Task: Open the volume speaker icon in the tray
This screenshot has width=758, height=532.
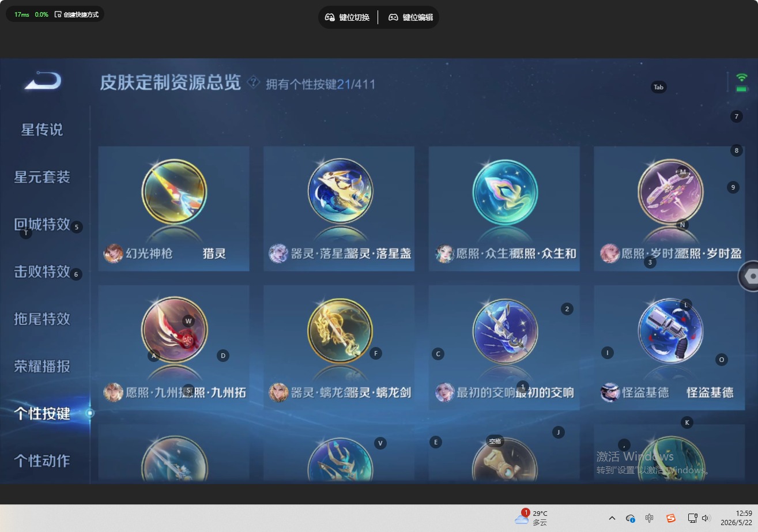Action: 706,518
